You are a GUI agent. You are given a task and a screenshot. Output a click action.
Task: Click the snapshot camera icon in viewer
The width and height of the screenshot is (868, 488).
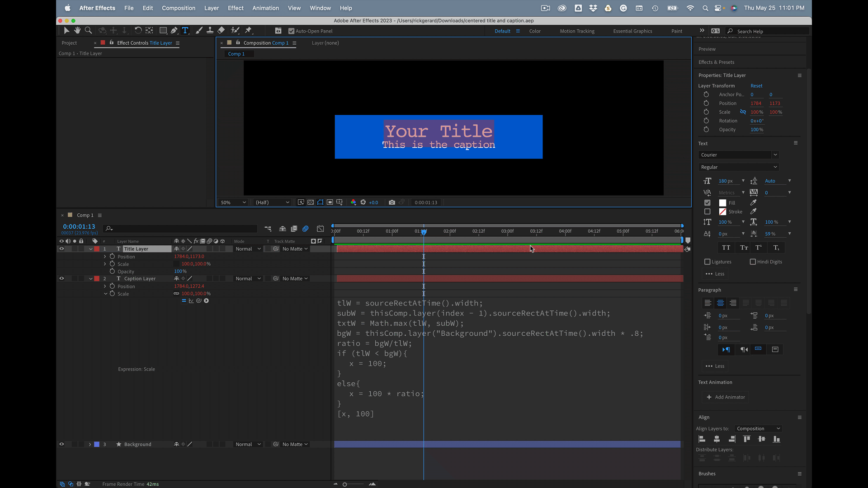[392, 202]
